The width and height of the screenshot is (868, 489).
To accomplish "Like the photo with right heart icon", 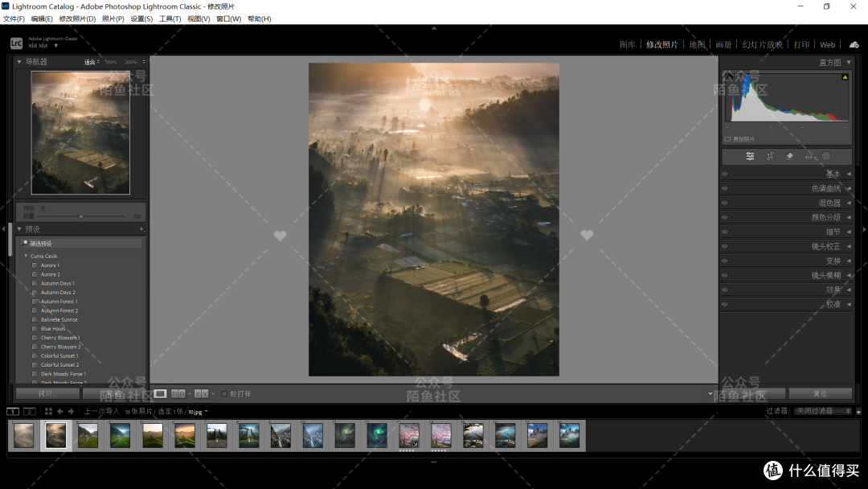I will 587,236.
